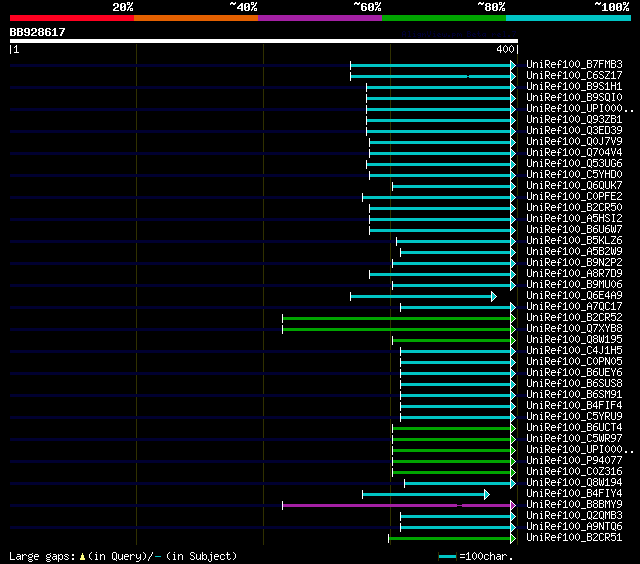This screenshot has width=640, height=564.
Task: Select the UniRef100_C5YRU9 label
Action: point(574,417)
